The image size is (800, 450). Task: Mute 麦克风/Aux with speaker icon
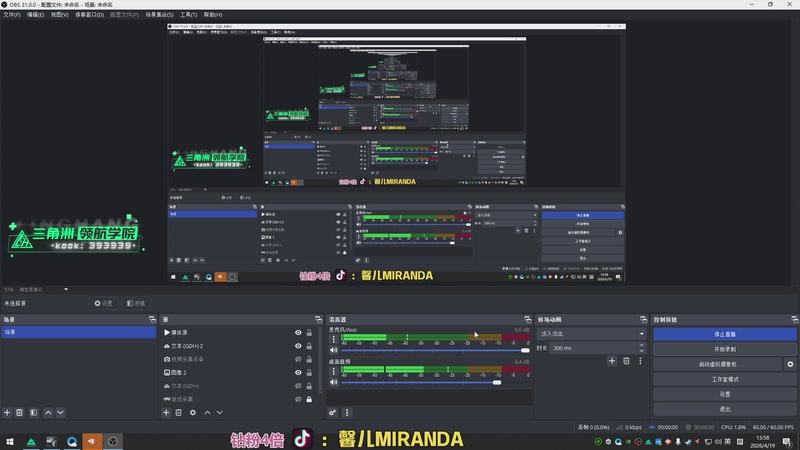click(334, 350)
